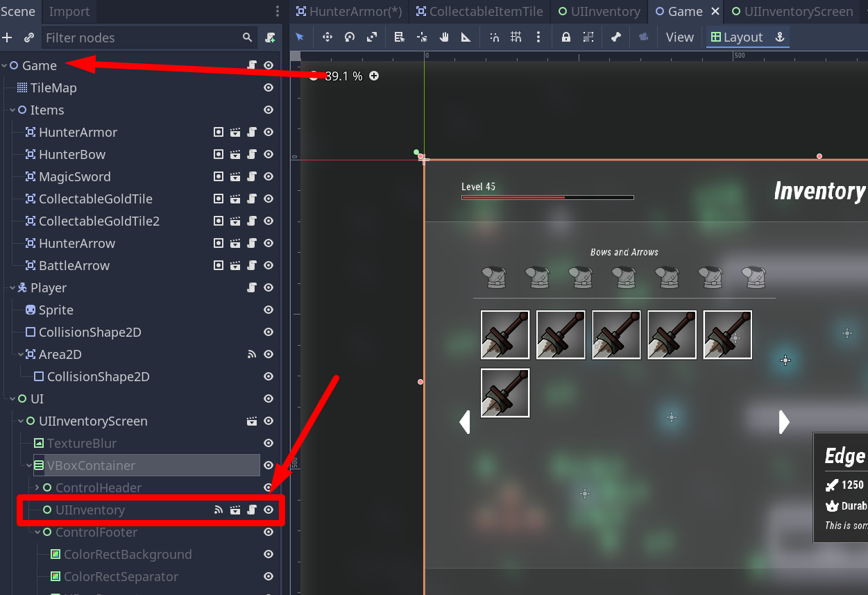868x595 pixels.
Task: Toggle visibility of the UIInventory node
Action: coord(269,510)
